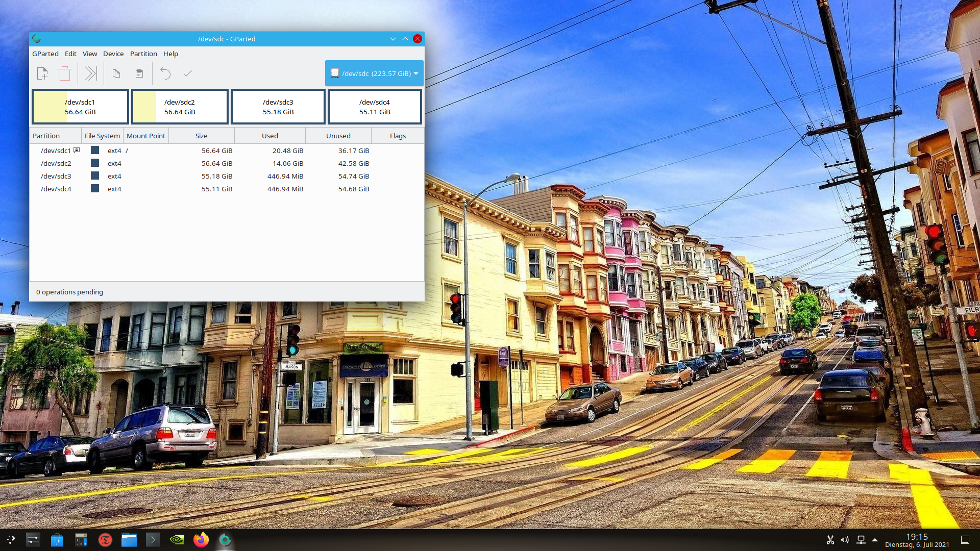Click the mounted key icon beside /dev/sdc1
The width and height of the screenshot is (980, 551).
[77, 150]
